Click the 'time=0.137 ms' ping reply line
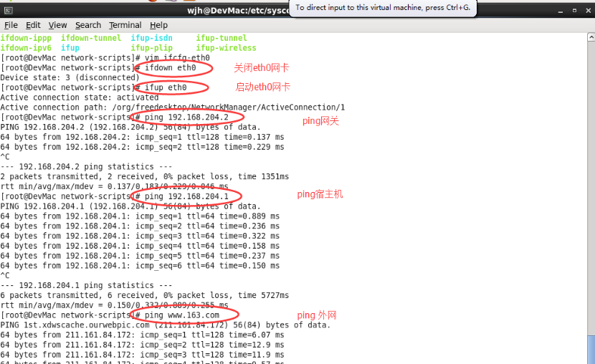Image resolution: width=595 pixels, height=364 pixels. point(142,137)
